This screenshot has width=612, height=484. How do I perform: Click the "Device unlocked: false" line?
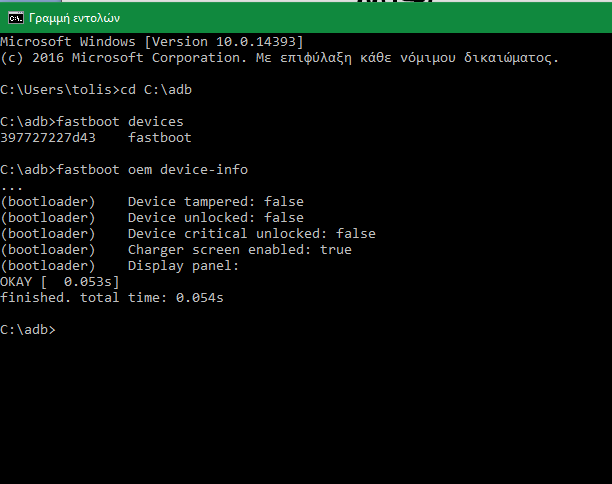point(215,217)
